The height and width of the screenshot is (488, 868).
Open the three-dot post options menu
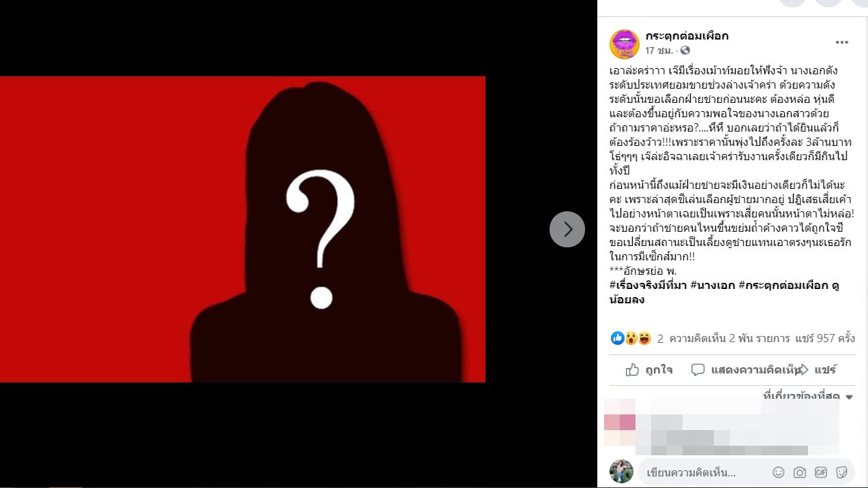[841, 42]
